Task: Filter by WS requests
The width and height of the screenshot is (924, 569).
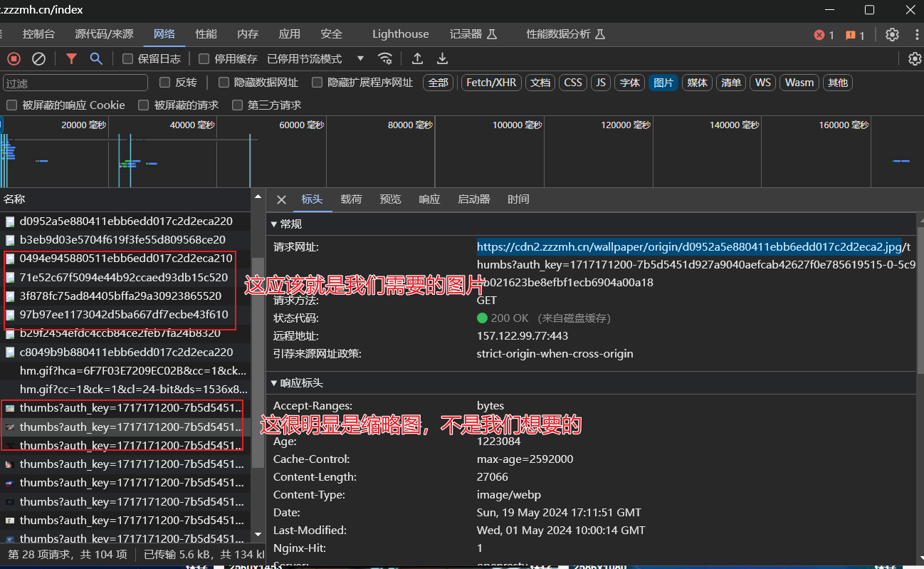Action: [763, 83]
